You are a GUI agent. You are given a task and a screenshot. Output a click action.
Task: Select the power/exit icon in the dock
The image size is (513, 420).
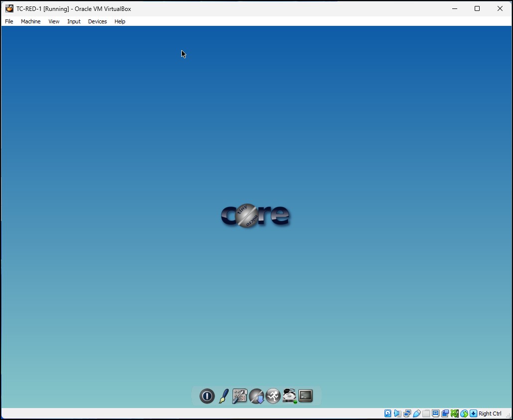pos(207,396)
